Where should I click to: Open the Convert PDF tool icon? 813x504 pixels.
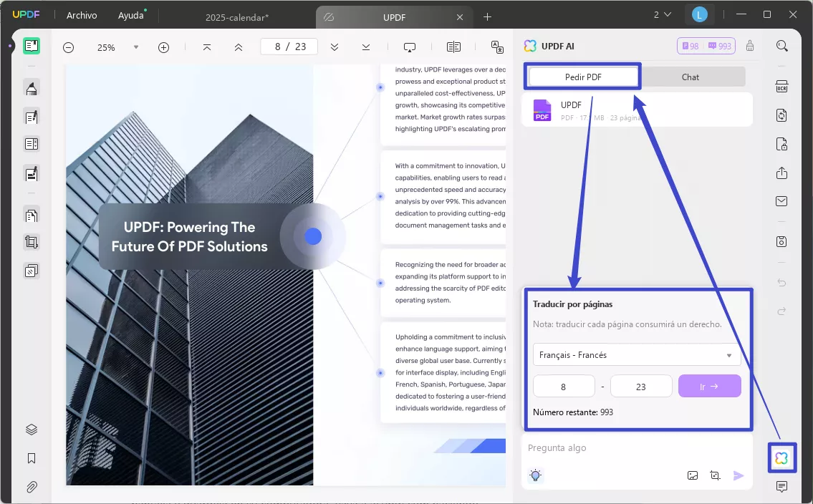781,115
